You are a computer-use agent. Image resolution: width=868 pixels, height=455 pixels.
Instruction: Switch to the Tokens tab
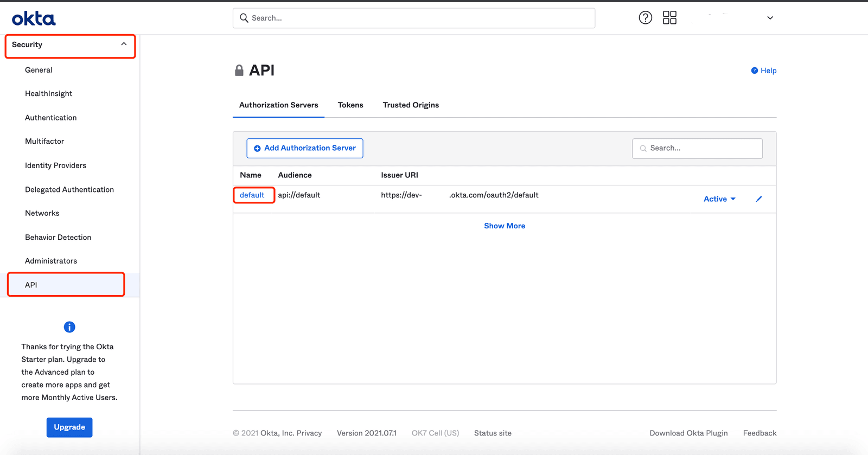pyautogui.click(x=350, y=105)
